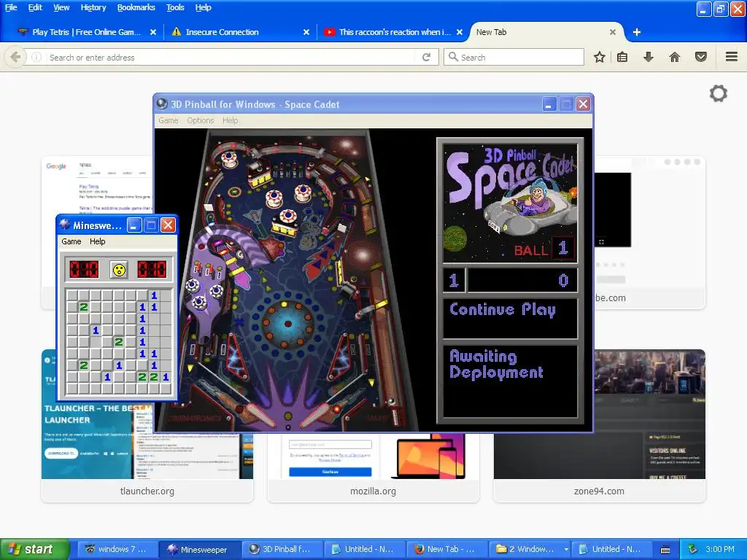Click the address bar field

tap(231, 57)
